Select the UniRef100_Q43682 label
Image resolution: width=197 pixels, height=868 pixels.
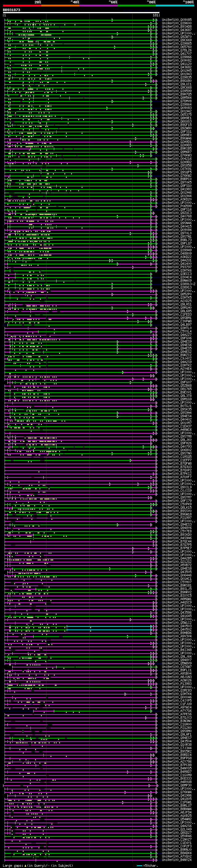click(177, 67)
